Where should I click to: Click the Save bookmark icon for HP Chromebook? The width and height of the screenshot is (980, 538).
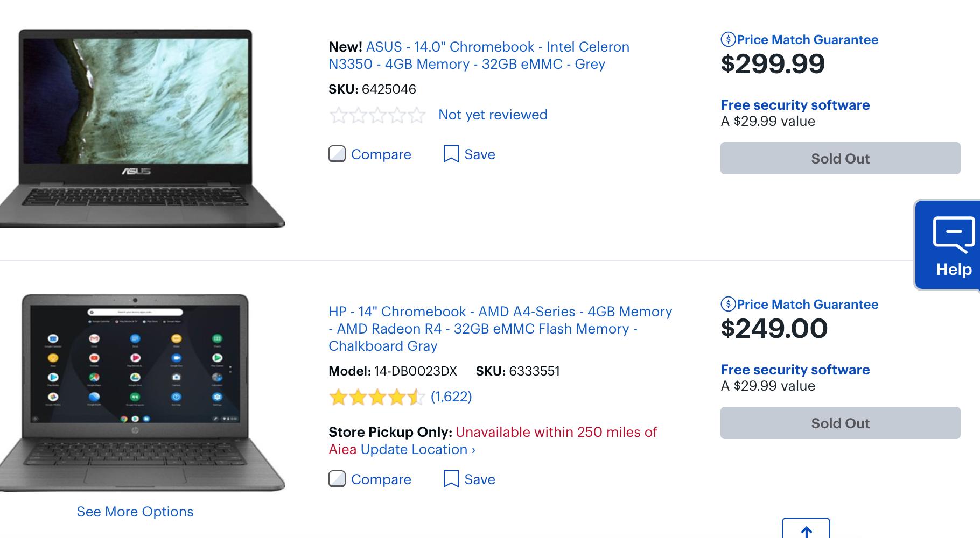pos(451,479)
